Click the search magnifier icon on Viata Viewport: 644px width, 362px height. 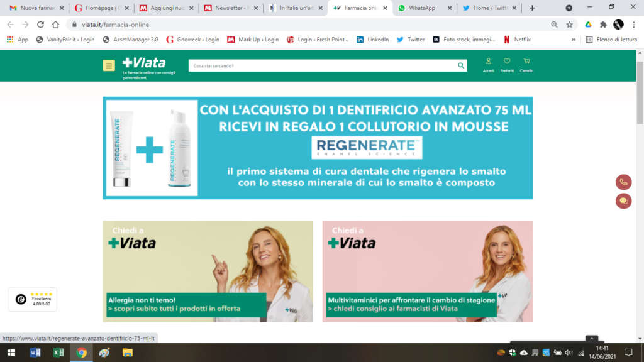(x=461, y=65)
